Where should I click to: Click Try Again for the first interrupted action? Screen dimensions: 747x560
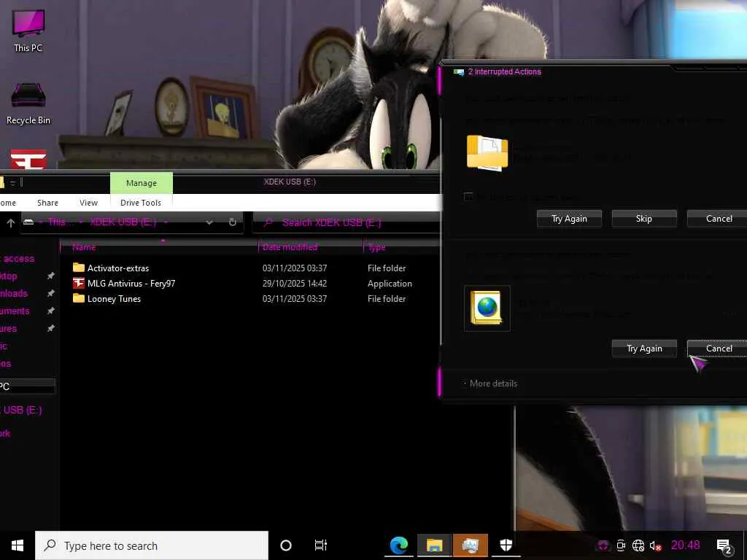(569, 219)
